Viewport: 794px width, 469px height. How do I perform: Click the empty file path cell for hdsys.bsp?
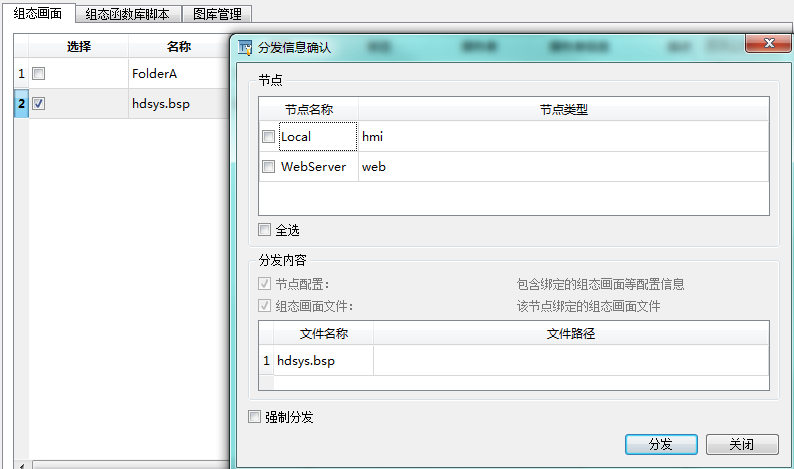tap(571, 361)
